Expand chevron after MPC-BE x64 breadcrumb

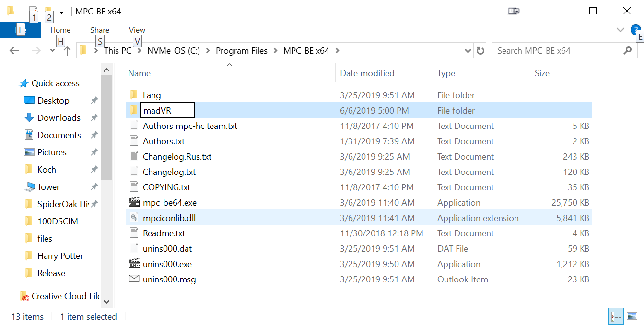337,50
